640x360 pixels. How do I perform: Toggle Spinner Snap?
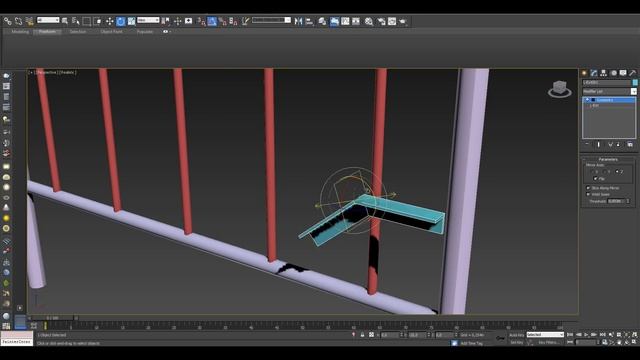[233, 21]
